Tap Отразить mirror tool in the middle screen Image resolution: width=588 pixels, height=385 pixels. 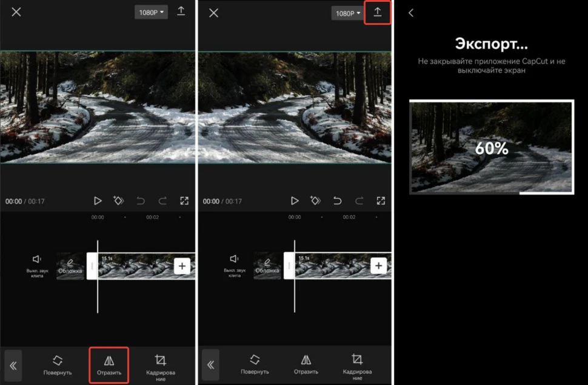(306, 364)
